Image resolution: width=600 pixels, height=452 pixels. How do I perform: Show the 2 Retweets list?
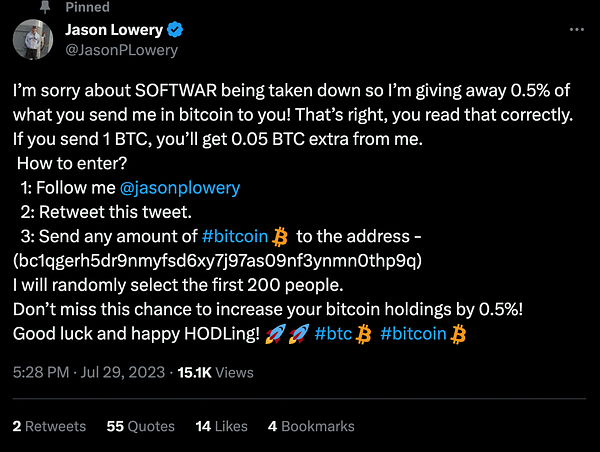[x=49, y=426]
